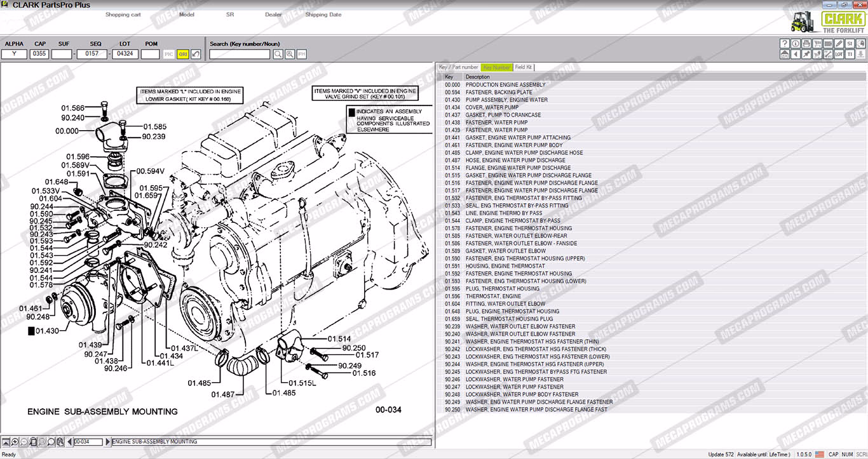868x459 pixels.
Task: Go to the home icon
Action: click(x=785, y=55)
